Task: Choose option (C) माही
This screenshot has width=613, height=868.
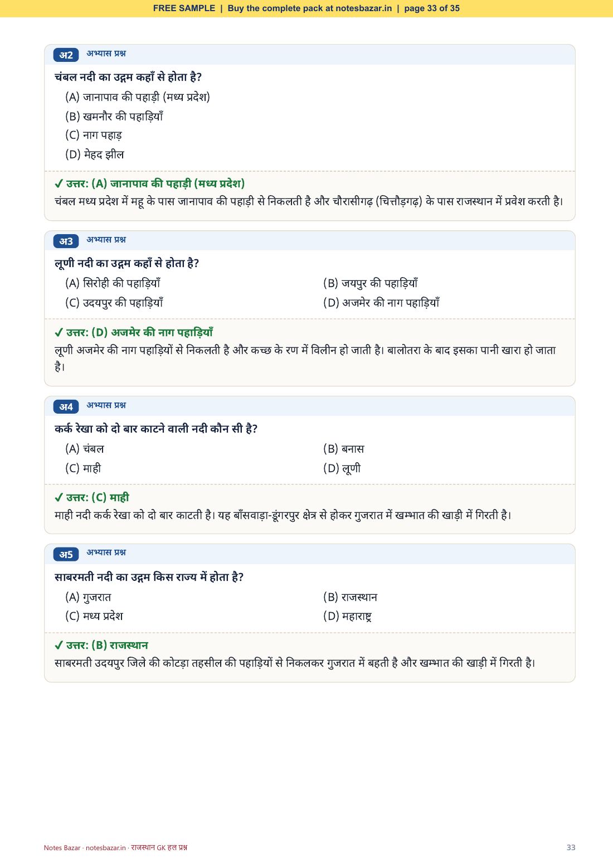Action: click(x=83, y=468)
